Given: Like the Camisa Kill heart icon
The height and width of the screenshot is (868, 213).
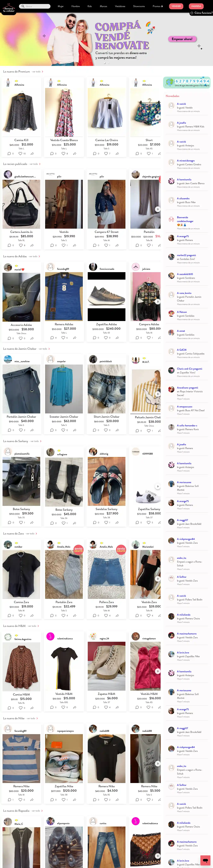Looking at the screenshot, I should point(20,153).
